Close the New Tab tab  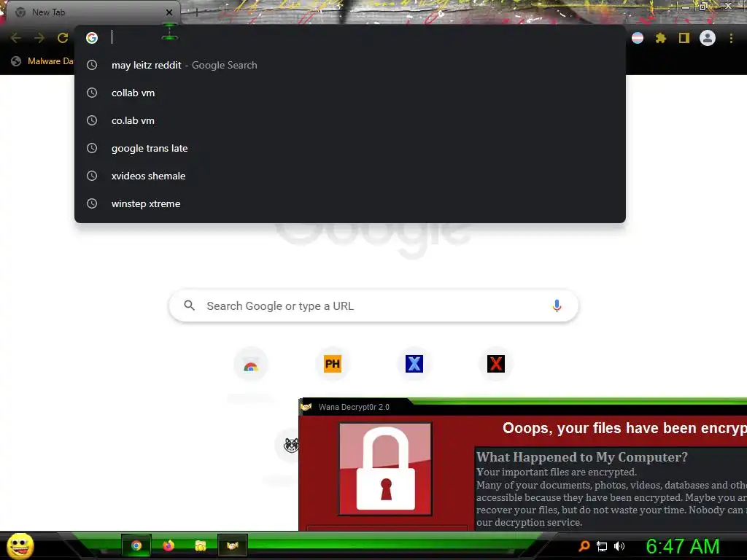tap(169, 12)
